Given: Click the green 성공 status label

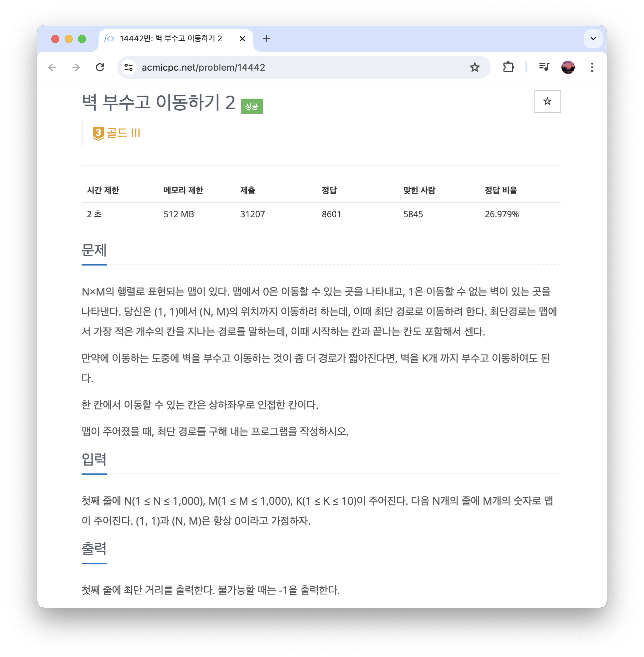Looking at the screenshot, I should click(x=252, y=106).
